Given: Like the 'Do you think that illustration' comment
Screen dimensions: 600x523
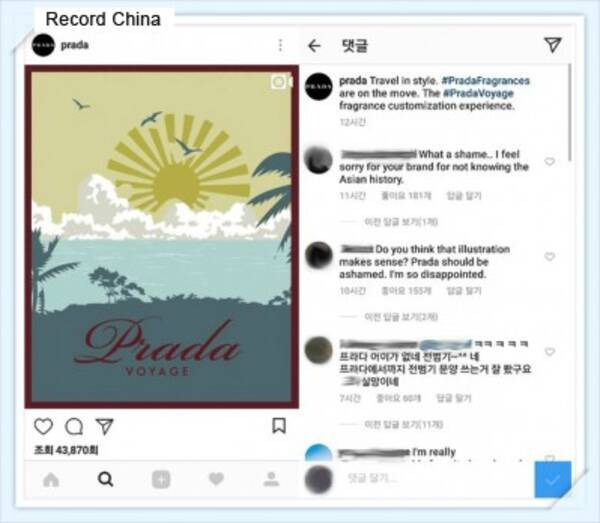Looking at the screenshot, I should 549,256.
